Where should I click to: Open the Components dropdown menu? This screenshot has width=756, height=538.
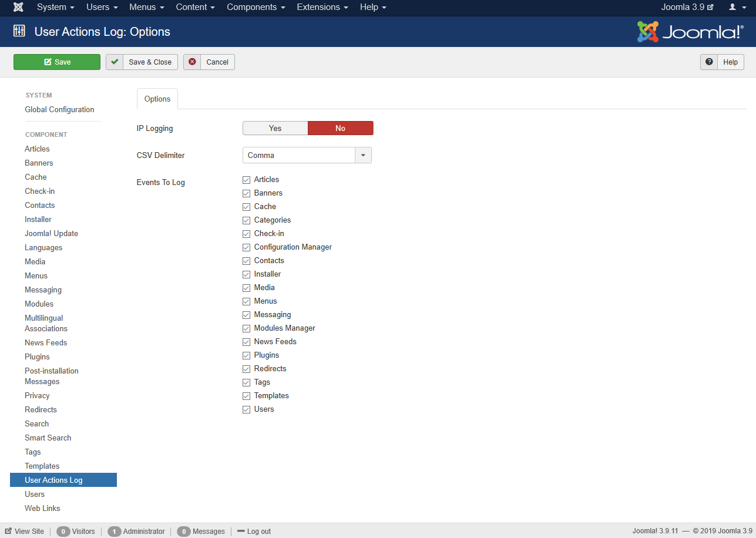click(x=256, y=7)
